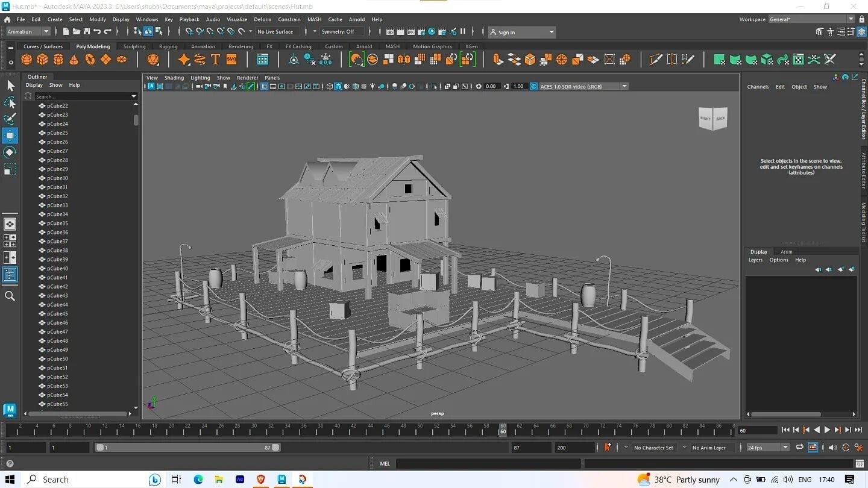Switch to the Sculpting shelf tab
This screenshot has width=868, height=488.
[x=134, y=46]
